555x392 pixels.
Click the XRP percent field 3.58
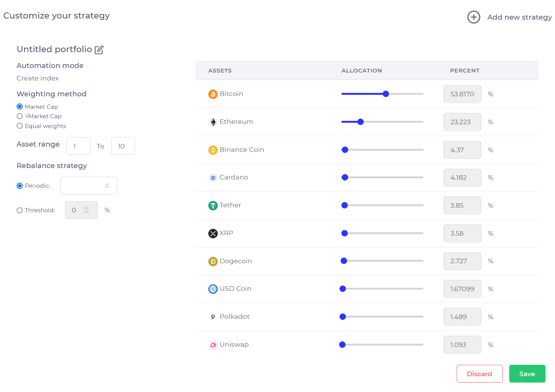(x=462, y=233)
